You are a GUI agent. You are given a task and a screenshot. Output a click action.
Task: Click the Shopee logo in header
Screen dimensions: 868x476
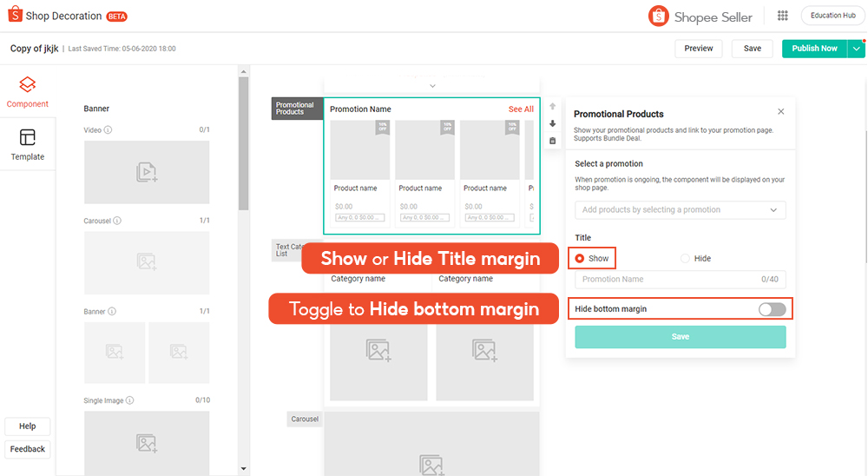pyautogui.click(x=16, y=15)
